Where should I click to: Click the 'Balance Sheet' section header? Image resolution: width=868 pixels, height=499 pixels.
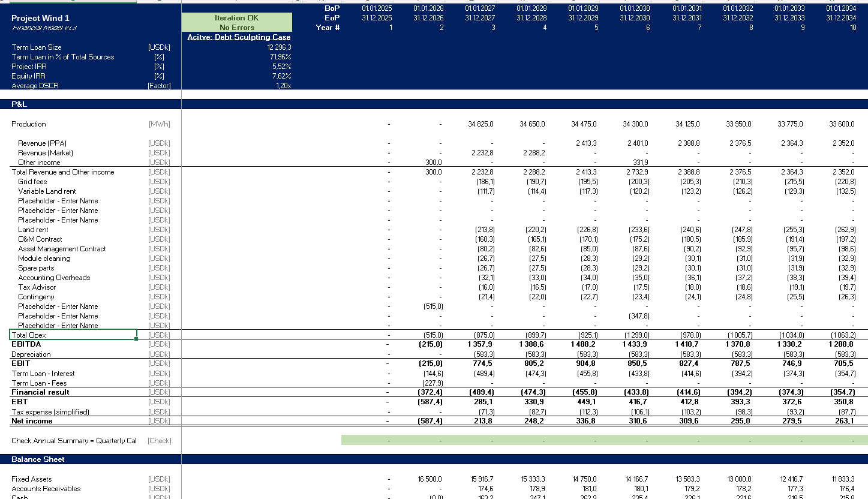point(38,459)
